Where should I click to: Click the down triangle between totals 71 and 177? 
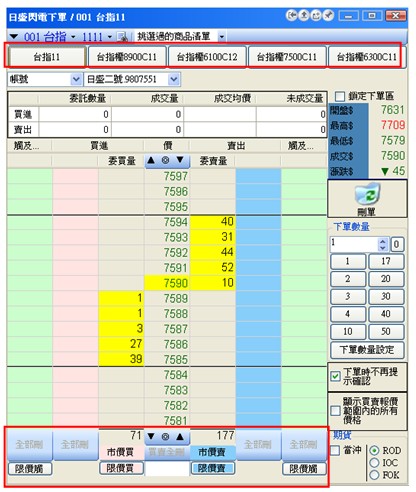pyautogui.click(x=151, y=436)
